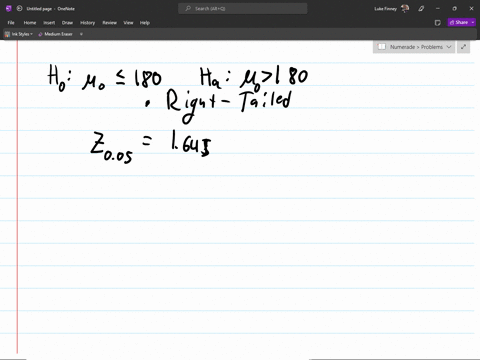480x360 pixels.
Task: Open the user profile avatar
Action: tap(405, 9)
